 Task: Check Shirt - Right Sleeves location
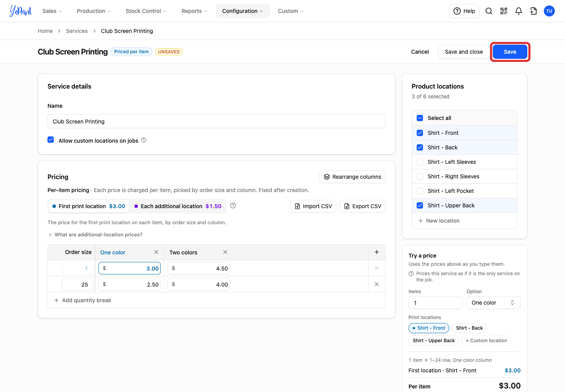420,176
